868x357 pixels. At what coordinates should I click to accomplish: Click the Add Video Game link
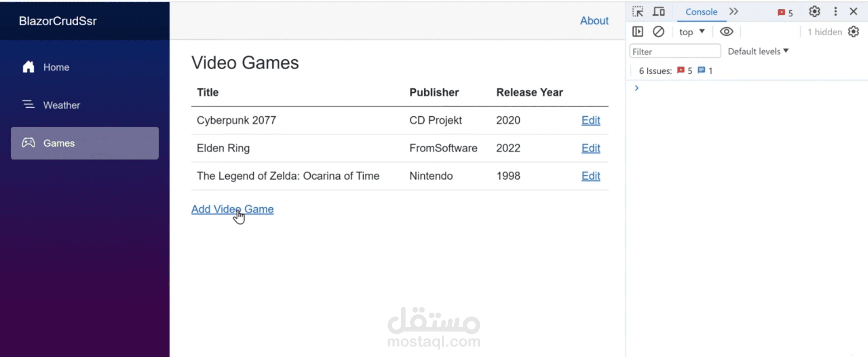pyautogui.click(x=232, y=209)
